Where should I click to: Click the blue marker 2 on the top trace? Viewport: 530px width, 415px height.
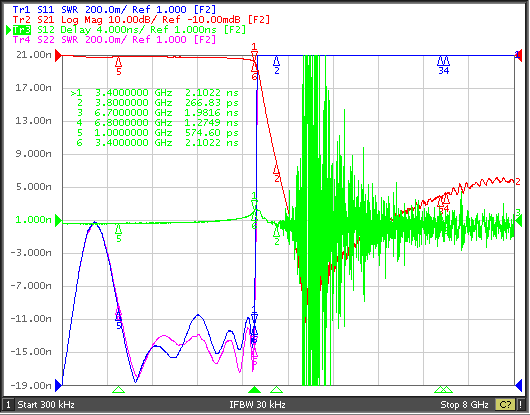pos(276,65)
